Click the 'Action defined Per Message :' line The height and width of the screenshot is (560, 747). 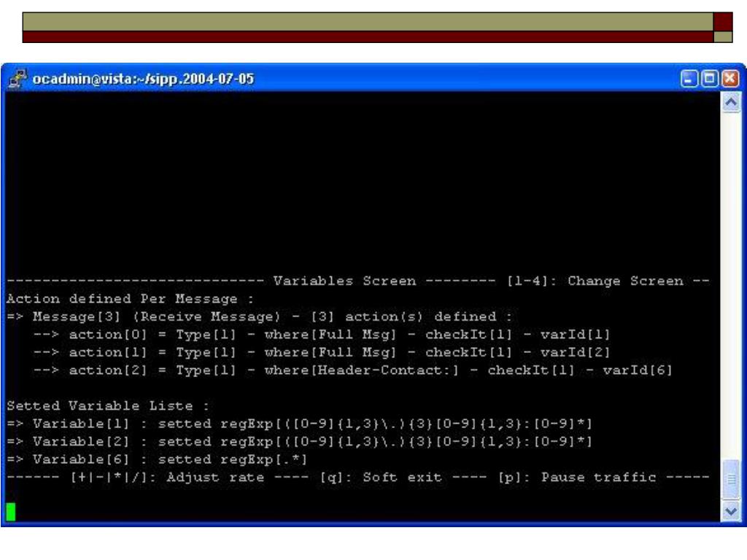tap(130, 299)
